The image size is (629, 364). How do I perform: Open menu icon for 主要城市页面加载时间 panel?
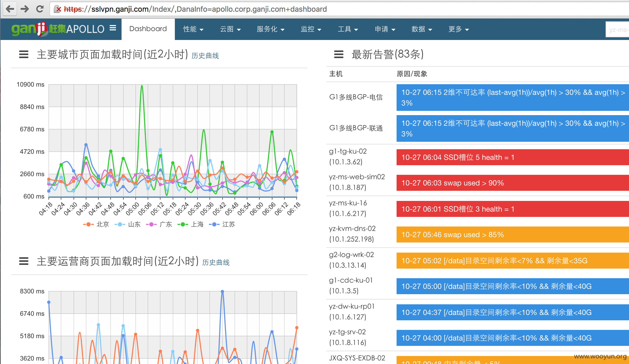coord(24,54)
